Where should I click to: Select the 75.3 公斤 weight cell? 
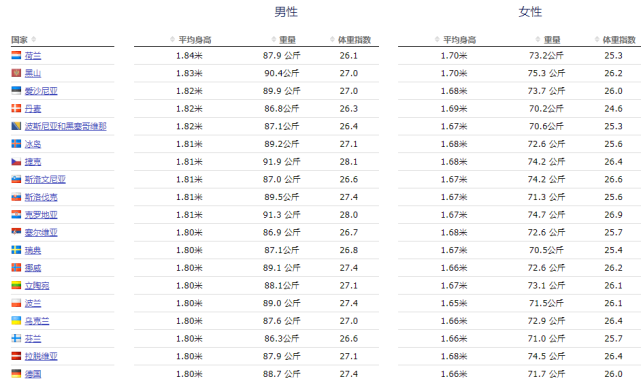(x=546, y=73)
